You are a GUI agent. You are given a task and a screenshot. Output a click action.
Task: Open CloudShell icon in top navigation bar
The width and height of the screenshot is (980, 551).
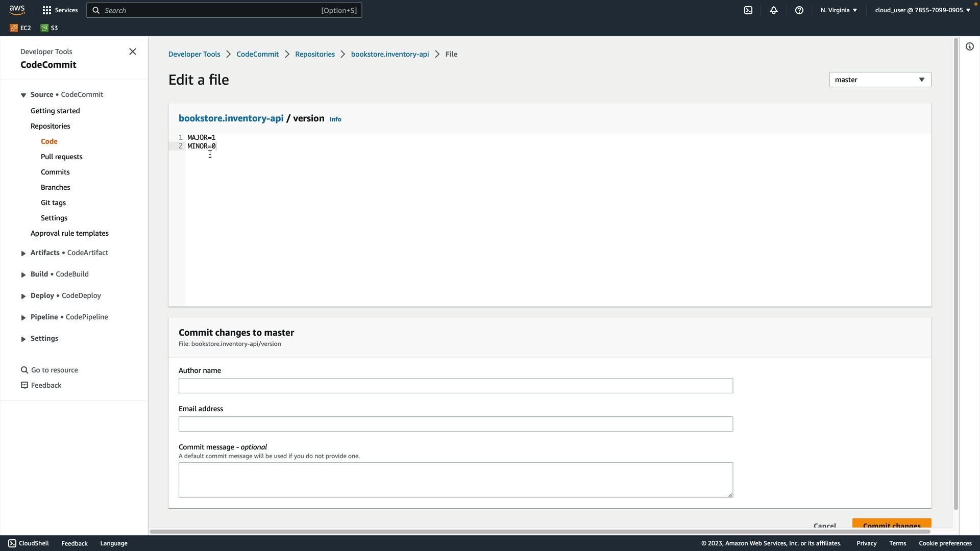point(748,10)
